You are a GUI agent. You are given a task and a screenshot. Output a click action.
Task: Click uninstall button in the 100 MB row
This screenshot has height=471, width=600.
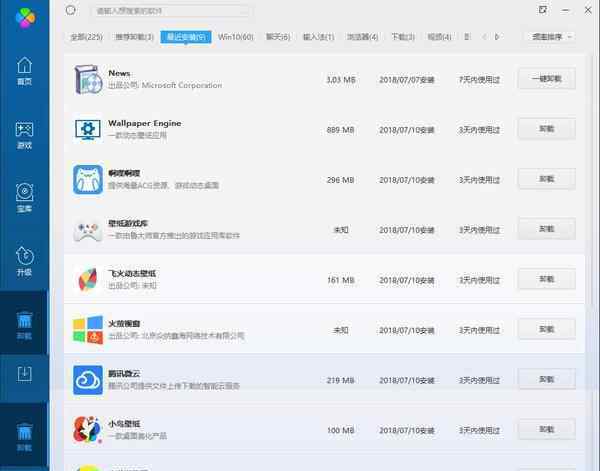[x=547, y=429]
